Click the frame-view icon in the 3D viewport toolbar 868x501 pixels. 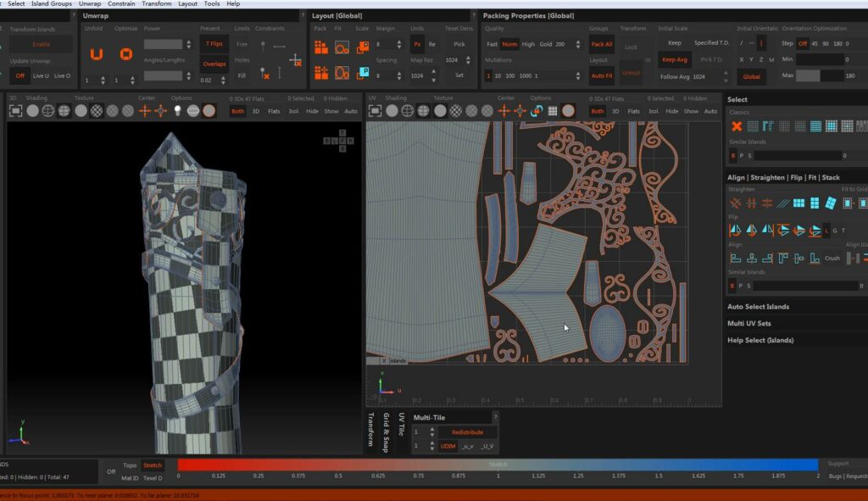tap(15, 111)
